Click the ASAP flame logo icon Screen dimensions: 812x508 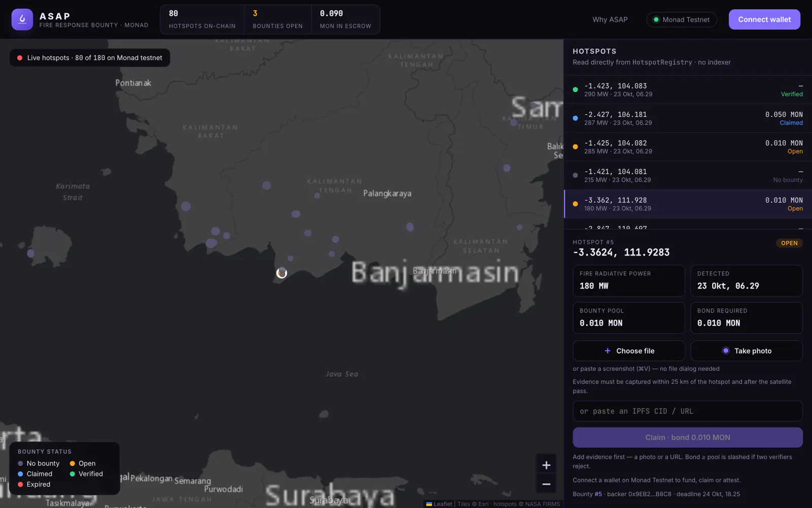click(22, 19)
